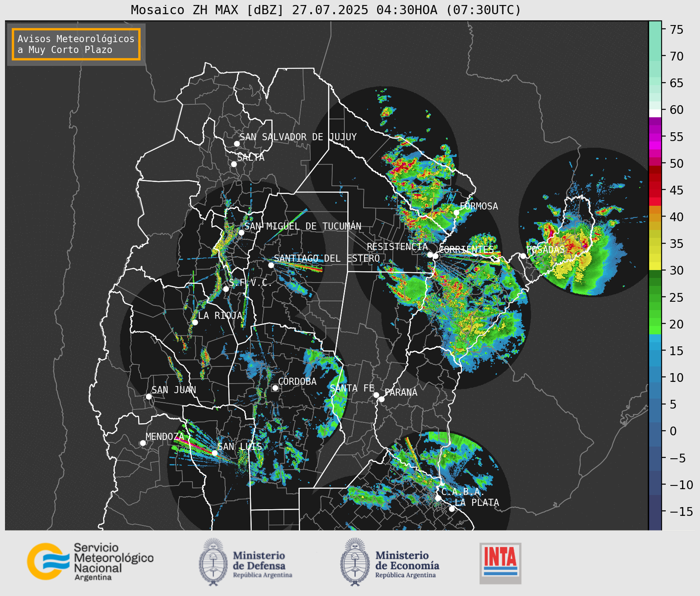The image size is (700, 596).
Task: Select the San Salvador de Jujuy city marker
Action: 237,144
